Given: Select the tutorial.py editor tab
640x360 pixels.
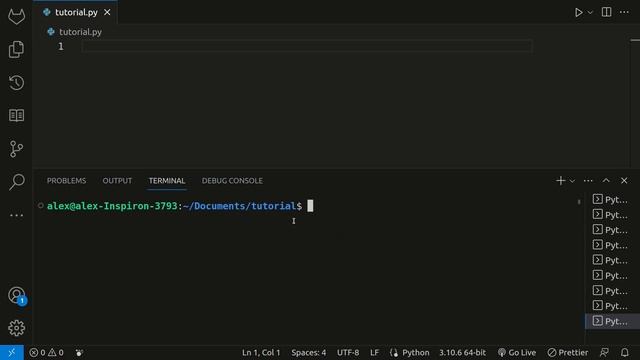Looking at the screenshot, I should 76,12.
